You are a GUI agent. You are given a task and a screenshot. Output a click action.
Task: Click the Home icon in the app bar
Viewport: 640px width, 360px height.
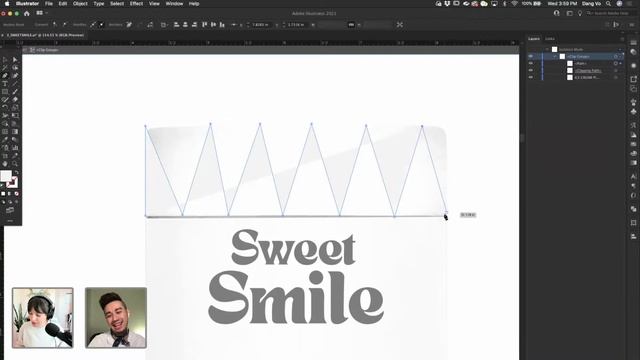pos(27,13)
